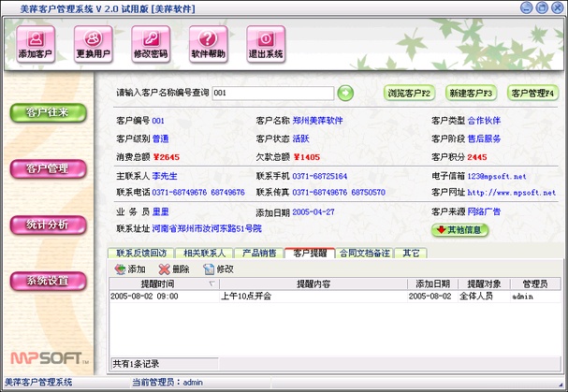Screen dimensions: 568x392
Task: Click 新建客户F3 button
Action: point(471,93)
